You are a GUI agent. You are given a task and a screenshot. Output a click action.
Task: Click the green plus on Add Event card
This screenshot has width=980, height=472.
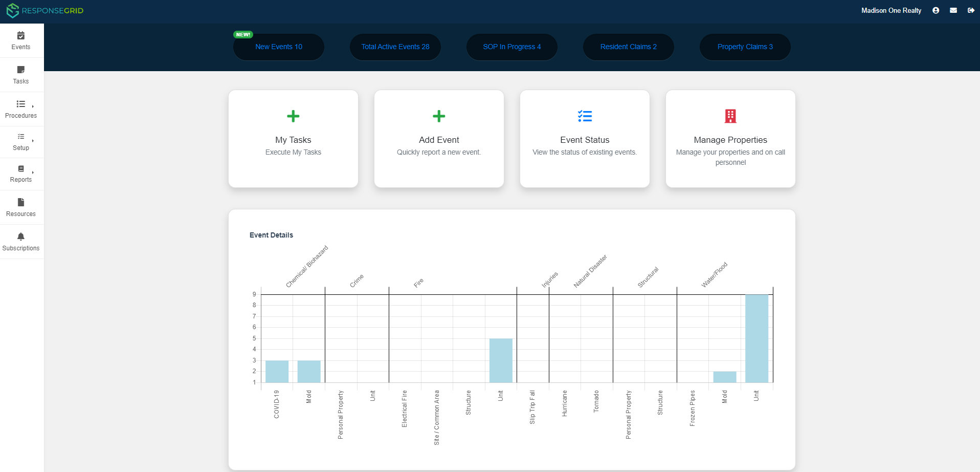point(439,116)
